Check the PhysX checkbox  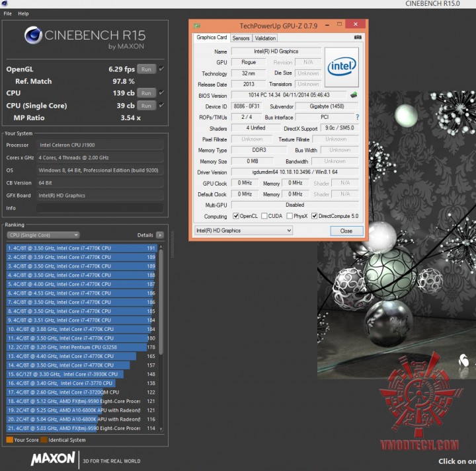pos(290,216)
